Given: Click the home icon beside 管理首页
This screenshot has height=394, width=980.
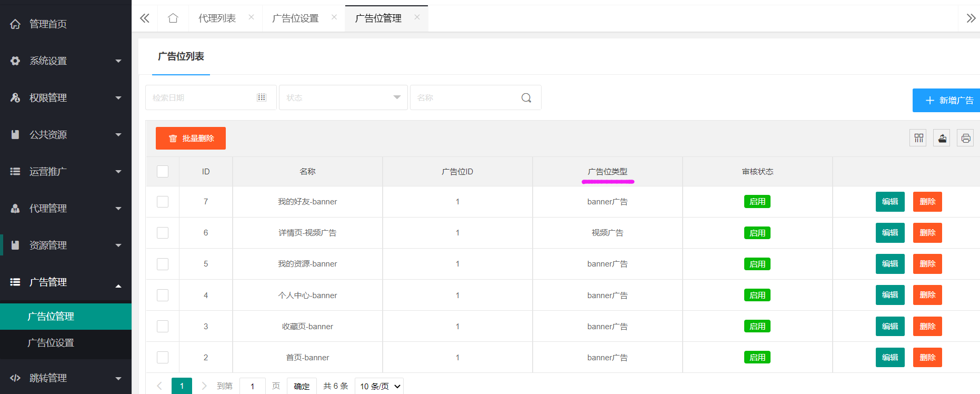Looking at the screenshot, I should 15,24.
